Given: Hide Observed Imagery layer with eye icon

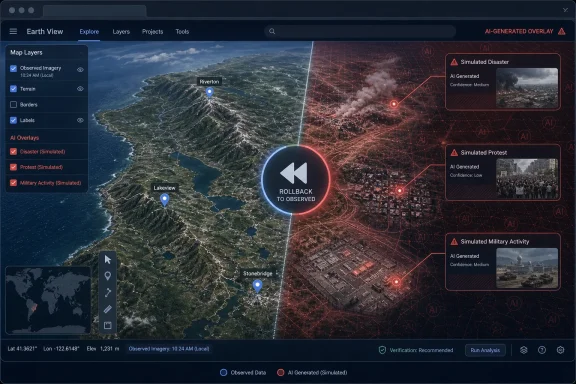Looking at the screenshot, I should tap(80, 69).
